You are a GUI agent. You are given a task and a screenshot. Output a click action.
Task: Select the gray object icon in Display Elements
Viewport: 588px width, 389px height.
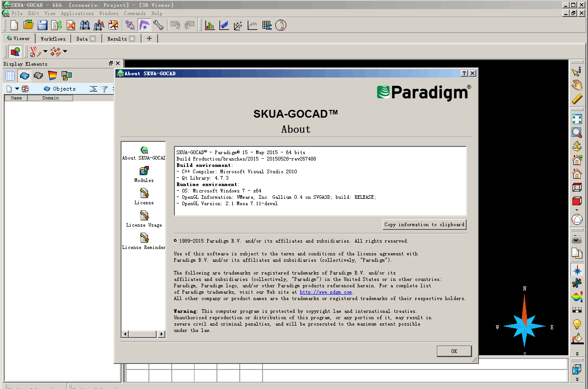(38, 76)
